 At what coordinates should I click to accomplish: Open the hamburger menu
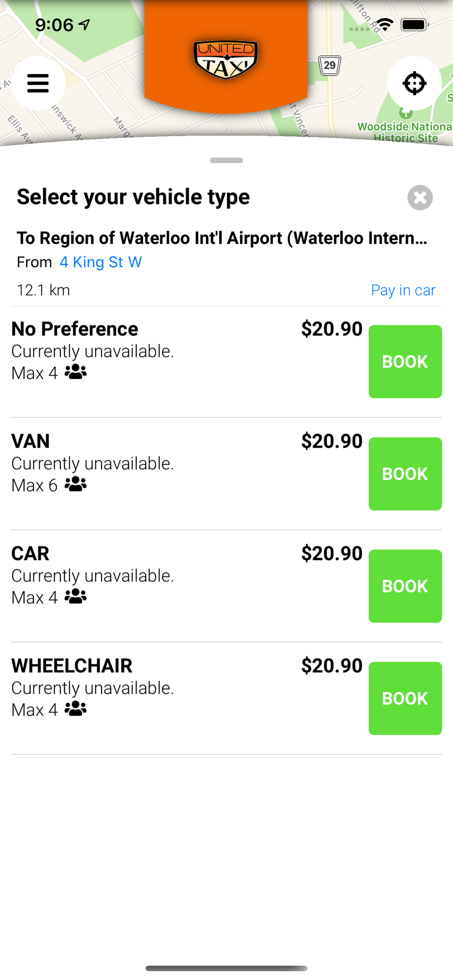38,83
